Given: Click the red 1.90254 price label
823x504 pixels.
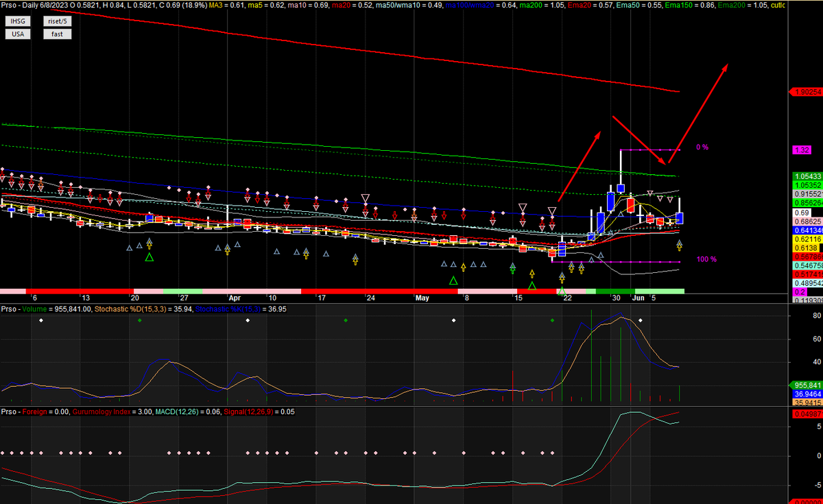Looking at the screenshot, I should point(807,91).
